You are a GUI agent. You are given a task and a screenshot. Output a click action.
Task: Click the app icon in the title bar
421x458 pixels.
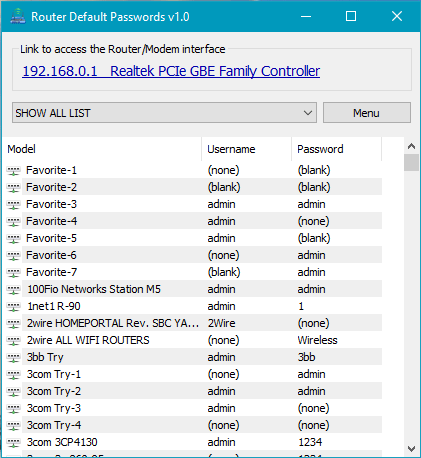tap(18, 16)
